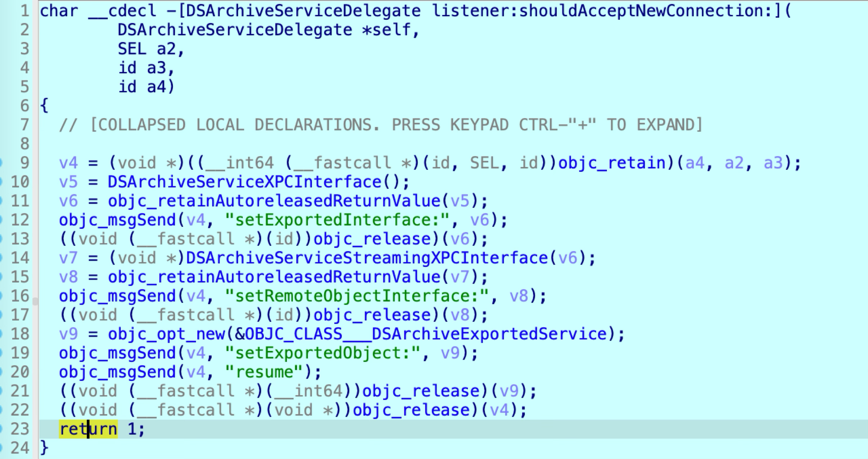Expand the collapsed local declarations comment
The height and width of the screenshot is (459, 868).
[x=381, y=125]
